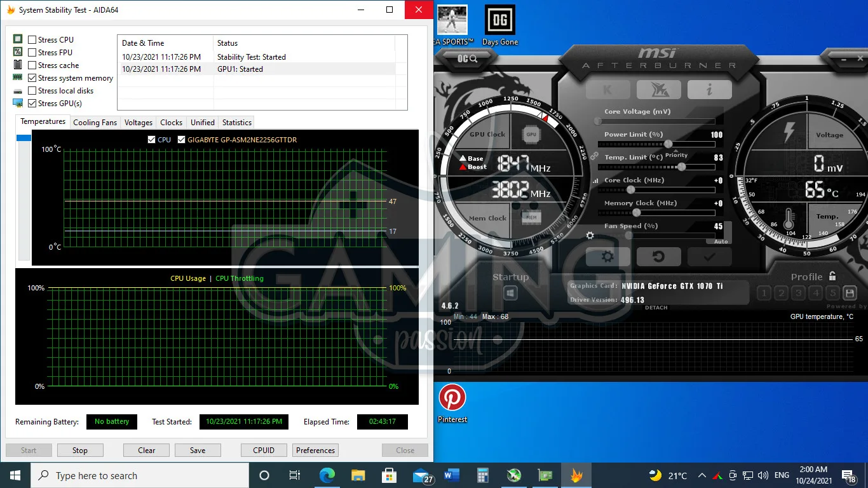The image size is (868, 488).
Task: Enable the Stress cache checkbox
Action: [32, 65]
